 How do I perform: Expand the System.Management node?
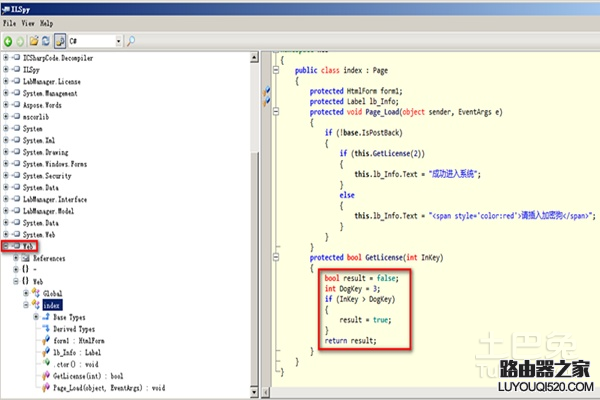point(6,93)
